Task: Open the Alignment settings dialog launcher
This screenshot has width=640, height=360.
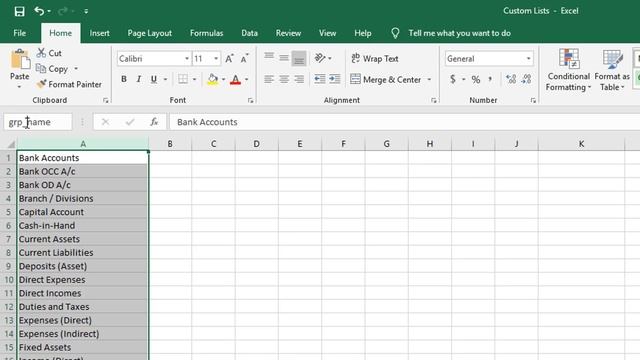Action: click(x=434, y=100)
